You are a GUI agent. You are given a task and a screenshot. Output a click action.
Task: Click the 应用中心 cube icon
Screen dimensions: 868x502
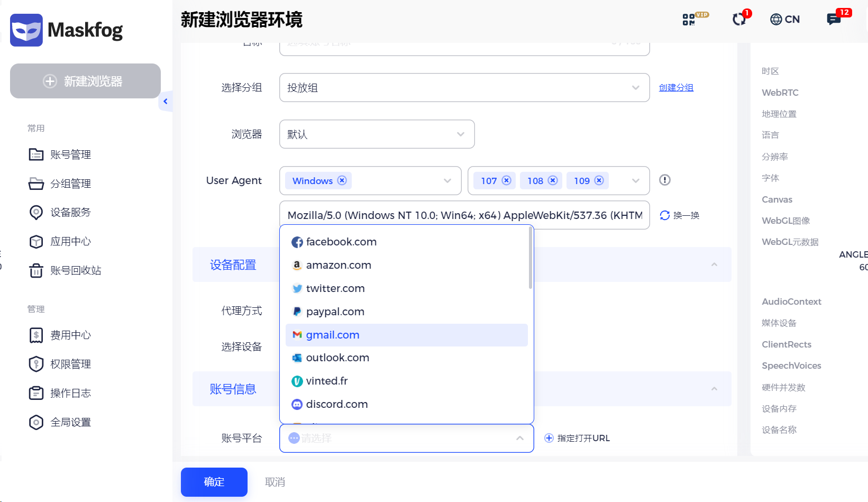(x=36, y=242)
